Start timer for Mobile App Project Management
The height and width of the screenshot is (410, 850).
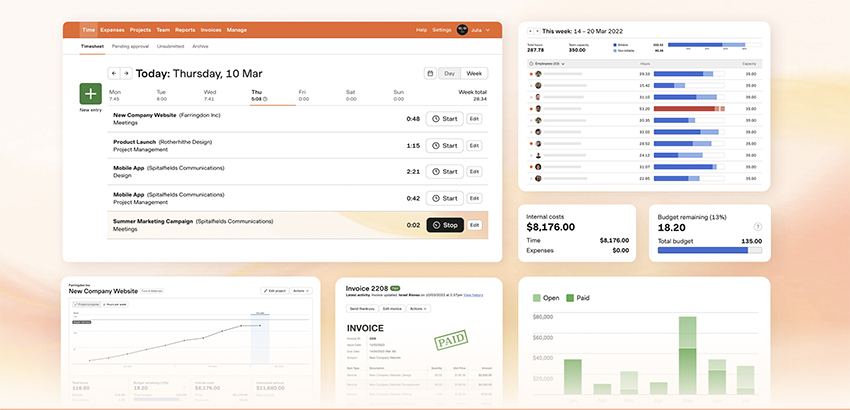pos(445,198)
